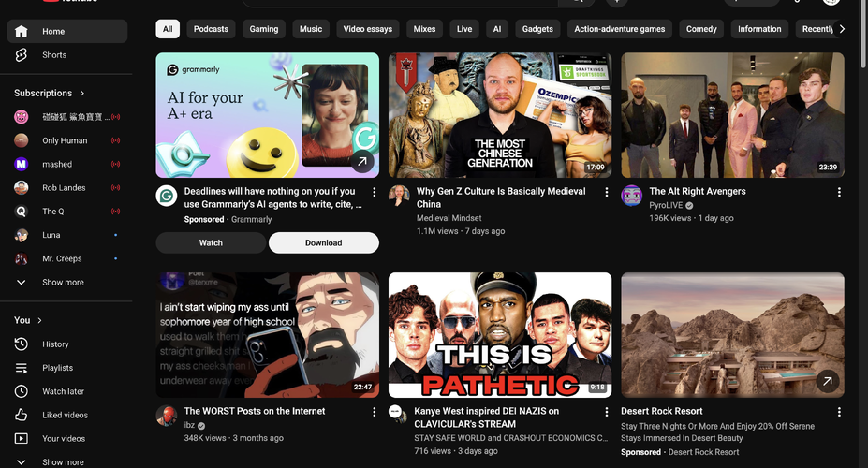This screenshot has height=468, width=868.
Task: Open more options for Kanye West video
Action: [x=607, y=412]
